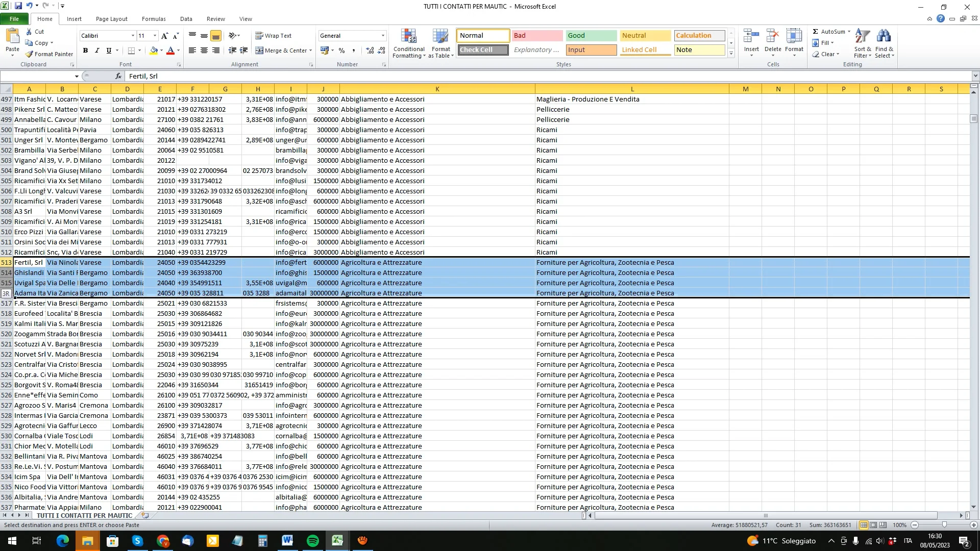Expand Font Color palette arrow
The width and height of the screenshot is (980, 551).
(178, 51)
